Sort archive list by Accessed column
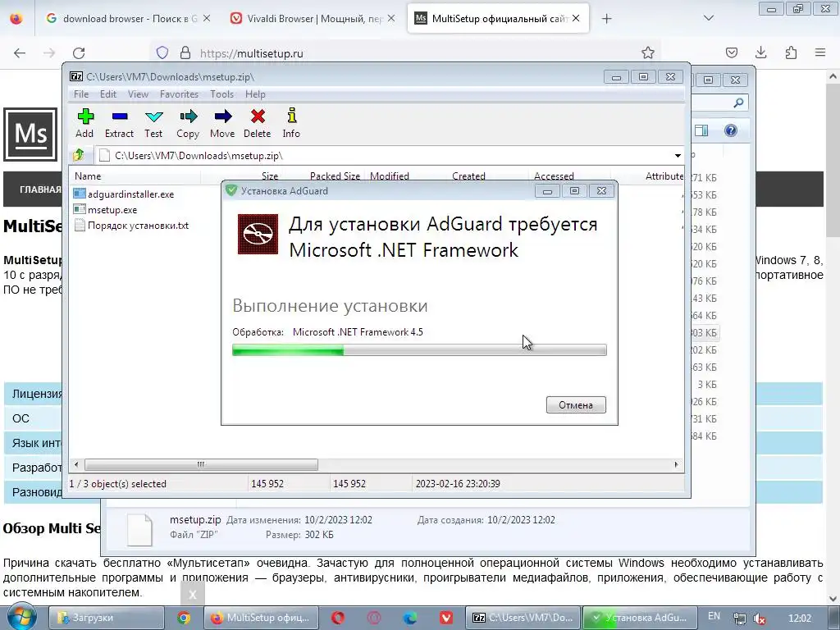 point(554,176)
